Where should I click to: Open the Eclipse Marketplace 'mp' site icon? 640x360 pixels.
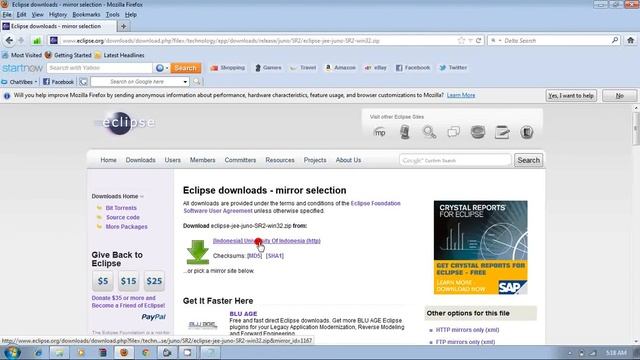coord(380,132)
